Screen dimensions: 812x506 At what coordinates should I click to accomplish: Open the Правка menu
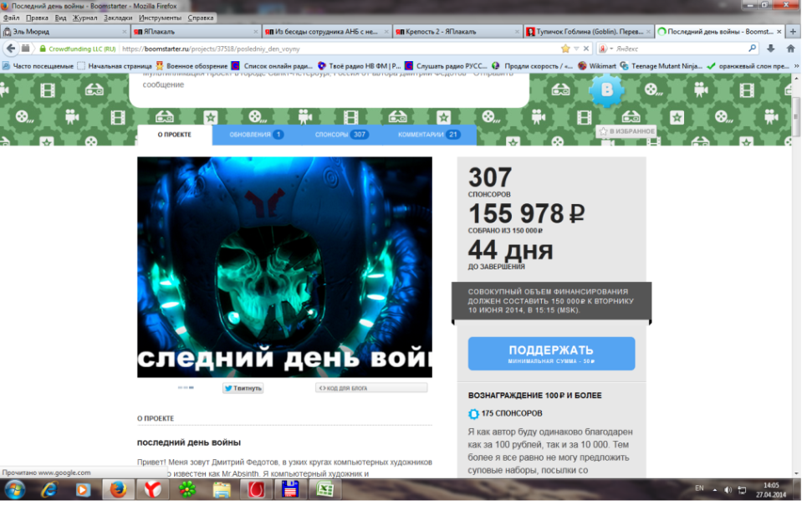tap(37, 18)
